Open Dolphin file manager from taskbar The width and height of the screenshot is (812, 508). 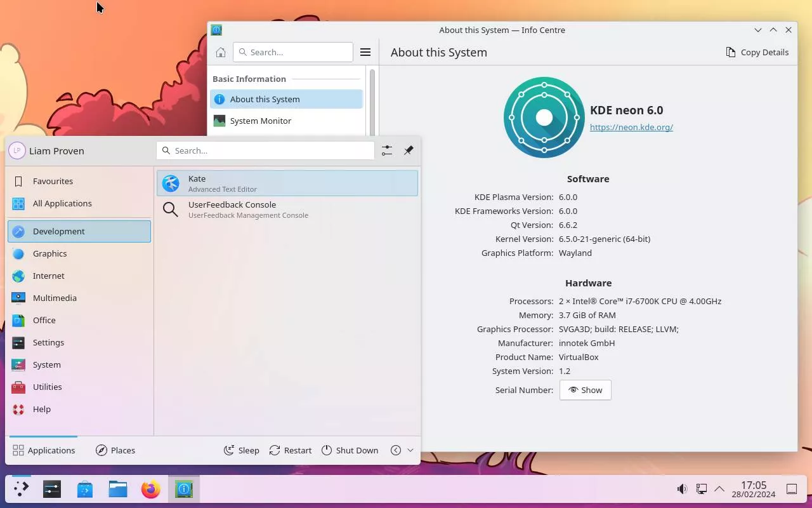click(118, 489)
